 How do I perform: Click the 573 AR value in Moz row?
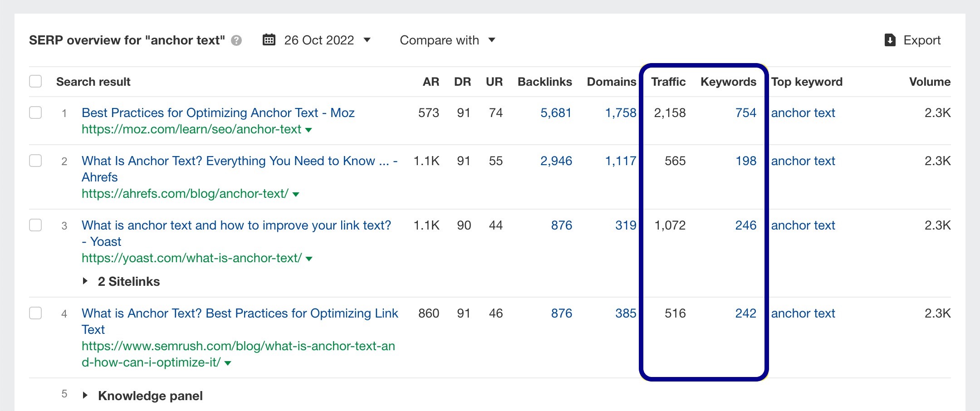point(429,113)
